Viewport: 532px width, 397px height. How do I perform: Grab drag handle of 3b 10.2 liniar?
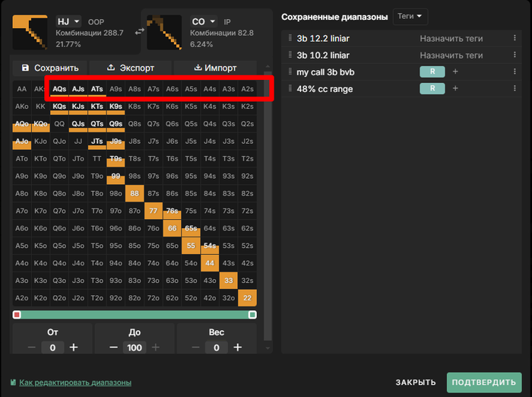click(x=290, y=54)
